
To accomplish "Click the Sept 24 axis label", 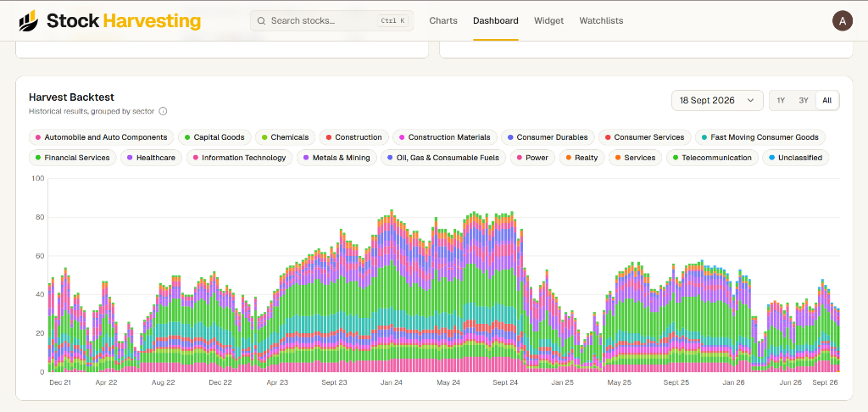I will (505, 382).
